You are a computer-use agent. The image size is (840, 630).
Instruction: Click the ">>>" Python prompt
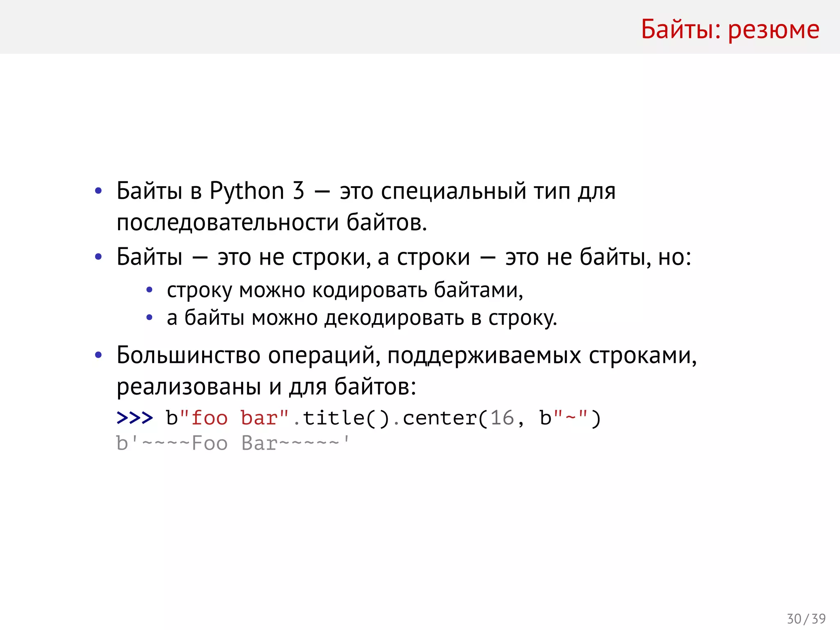pos(135,418)
